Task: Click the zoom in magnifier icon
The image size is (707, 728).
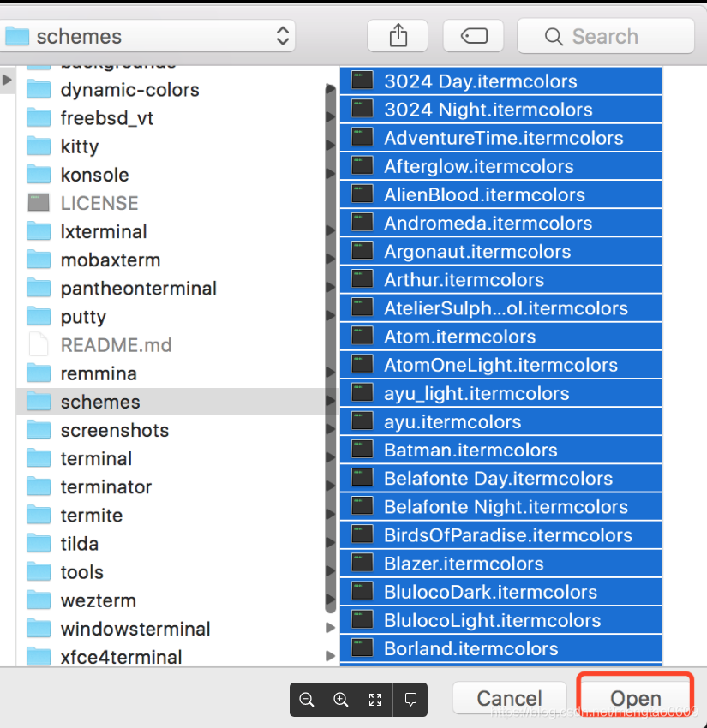Action: (x=341, y=699)
